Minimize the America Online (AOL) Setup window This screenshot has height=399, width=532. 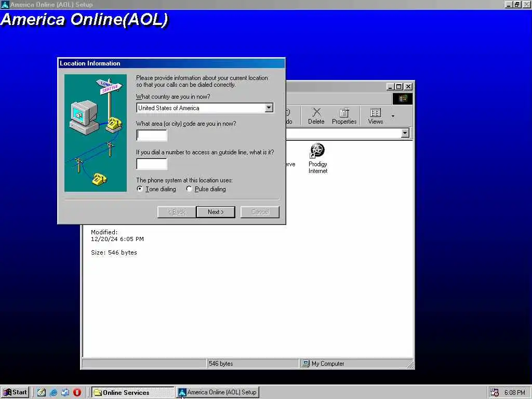coord(509,4)
